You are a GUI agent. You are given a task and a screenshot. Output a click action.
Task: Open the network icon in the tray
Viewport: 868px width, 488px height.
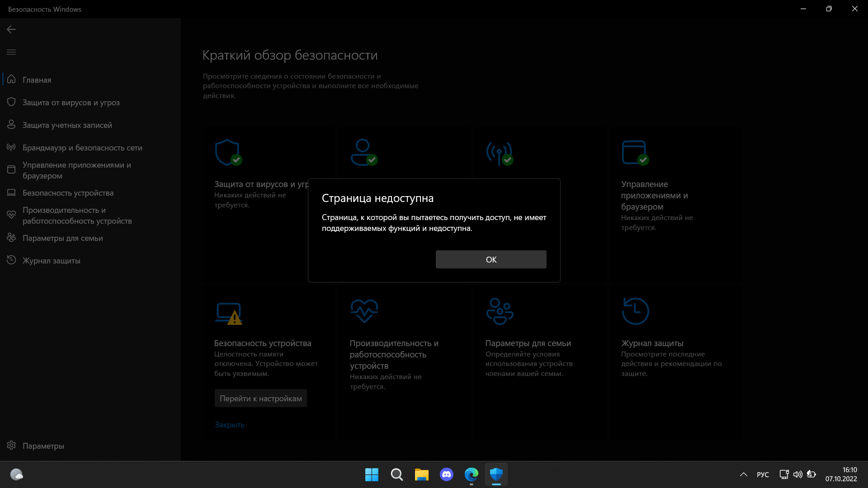784,474
